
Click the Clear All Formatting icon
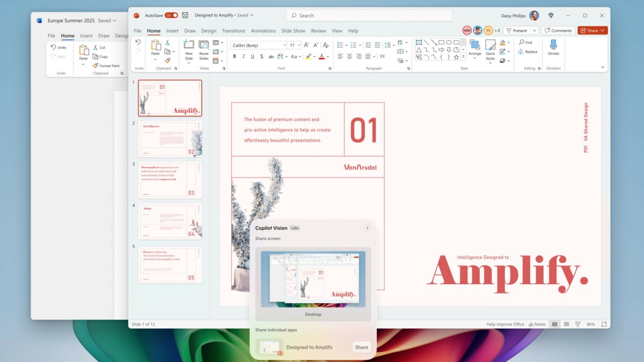coord(326,45)
